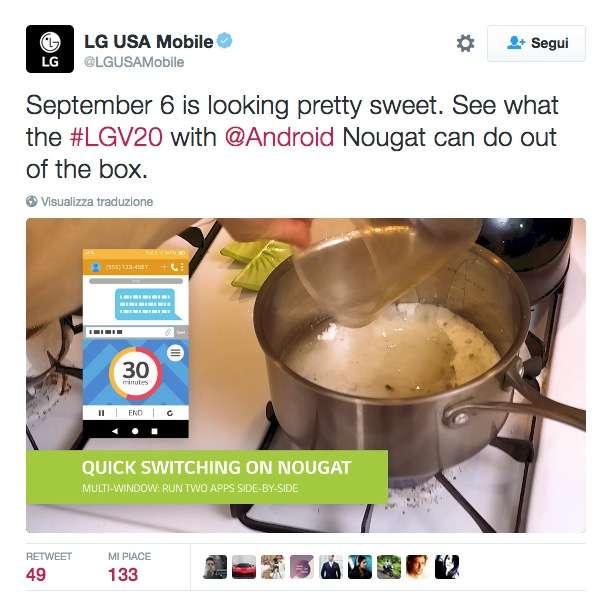
Task: Click the globe icon beside Visualizza traduzione
Action: click(32, 201)
